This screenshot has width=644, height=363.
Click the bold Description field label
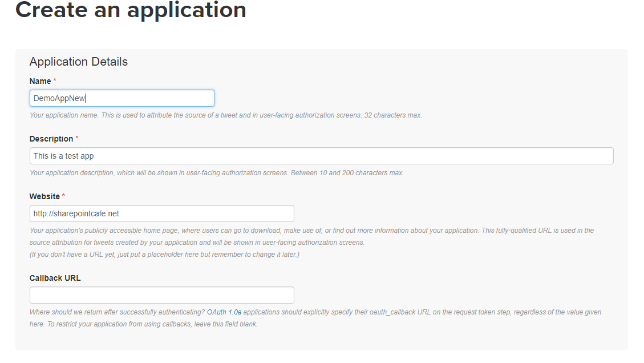tap(51, 139)
